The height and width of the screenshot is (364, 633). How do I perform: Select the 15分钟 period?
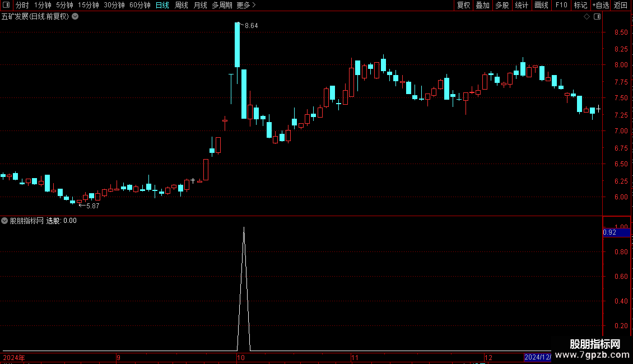click(x=88, y=5)
